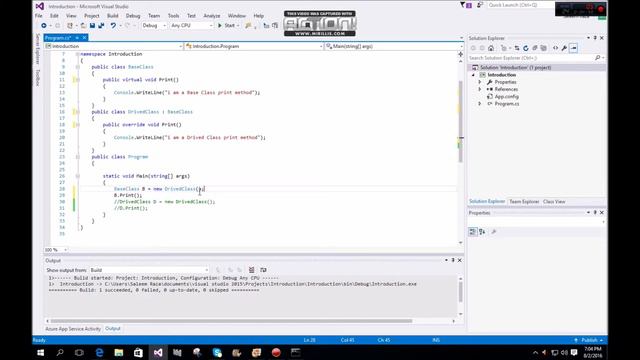This screenshot has width=640, height=360.
Task: Open the Debug menu
Action: 133,16
